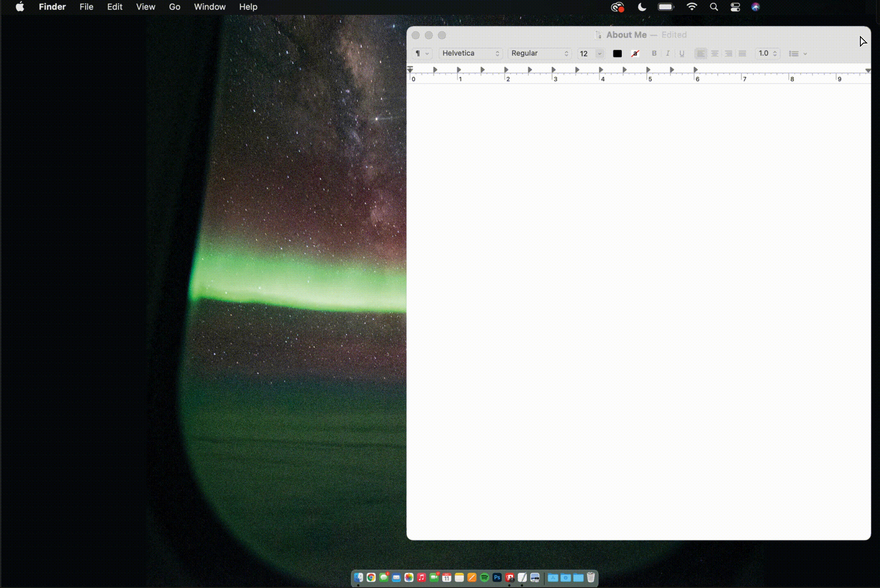Click the right margin marker on the ruler
Screen dimensions: 880x588
pos(868,70)
